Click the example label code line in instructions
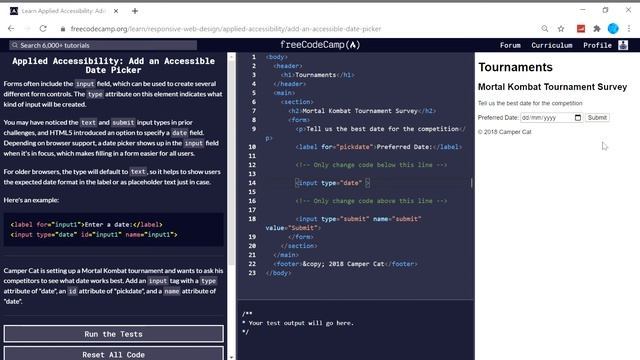Screen dimensions: 640x360 [87, 224]
